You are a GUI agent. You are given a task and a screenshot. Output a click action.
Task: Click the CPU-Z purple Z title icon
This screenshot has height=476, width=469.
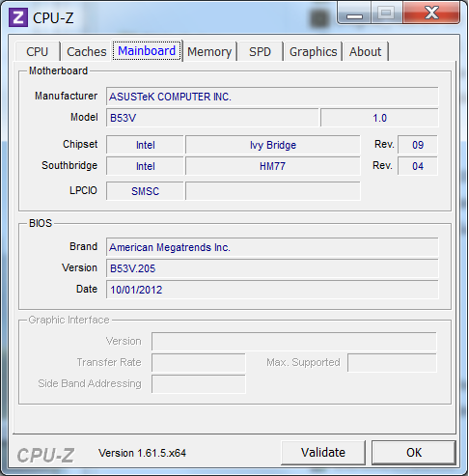(18, 17)
